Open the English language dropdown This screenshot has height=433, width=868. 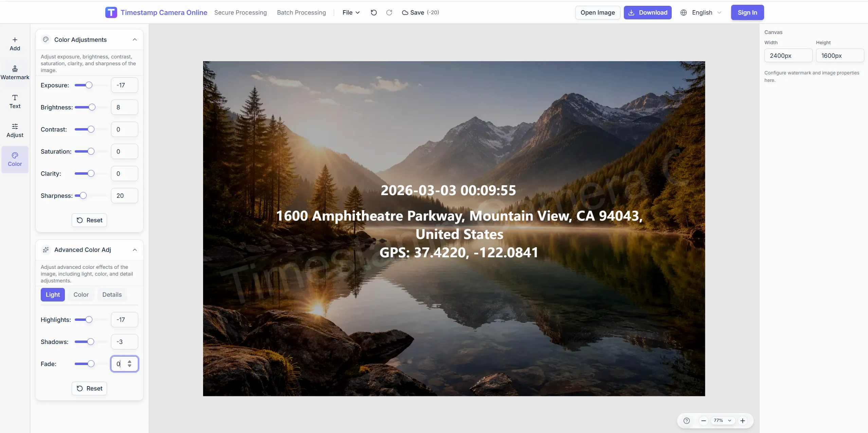pos(701,13)
